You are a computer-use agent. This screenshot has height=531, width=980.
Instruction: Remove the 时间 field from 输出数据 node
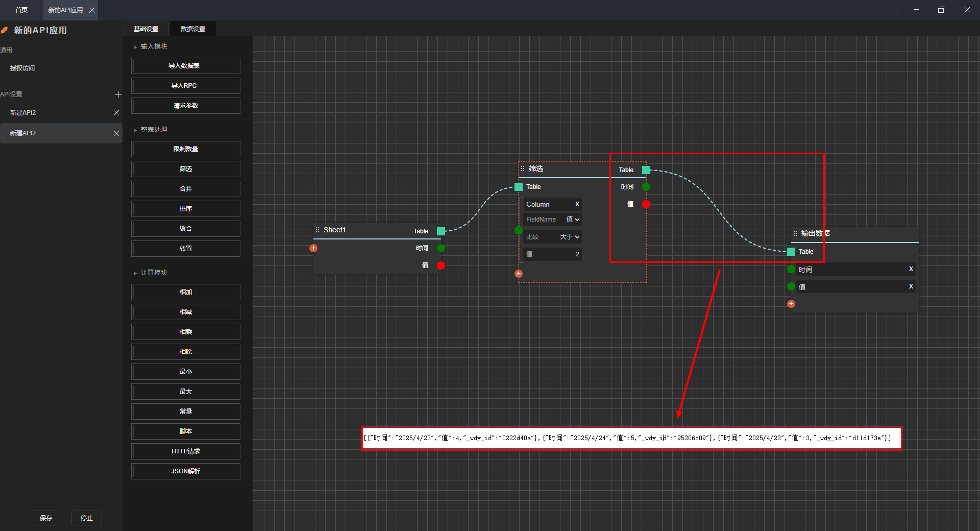(911, 269)
